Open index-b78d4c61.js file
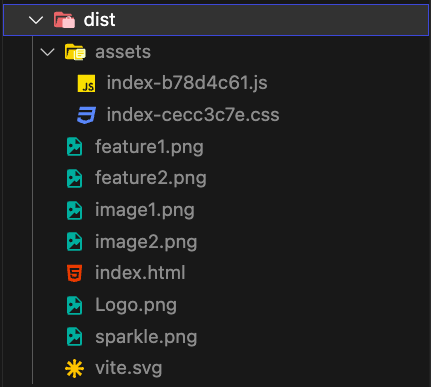The height and width of the screenshot is (387, 431). click(187, 83)
